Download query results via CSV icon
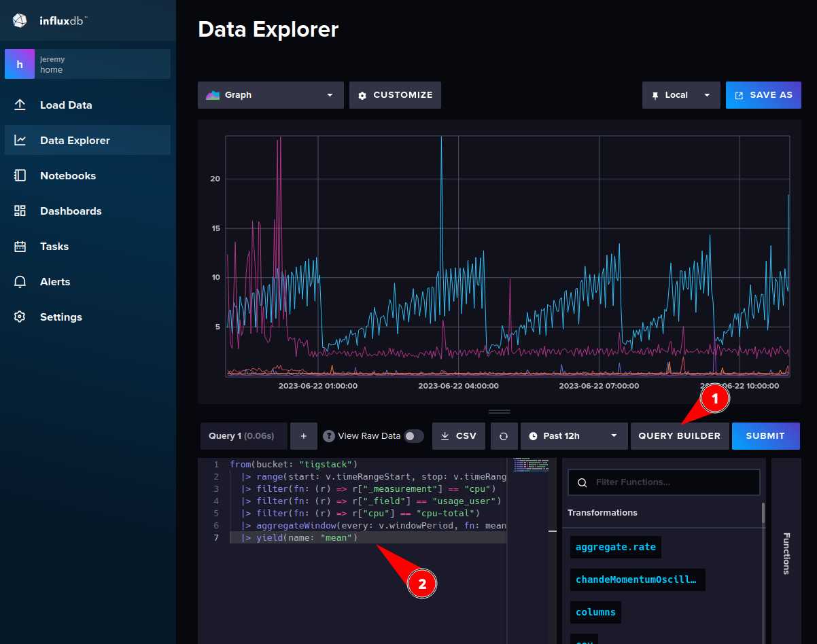Viewport: 817px width, 644px height. pos(458,435)
